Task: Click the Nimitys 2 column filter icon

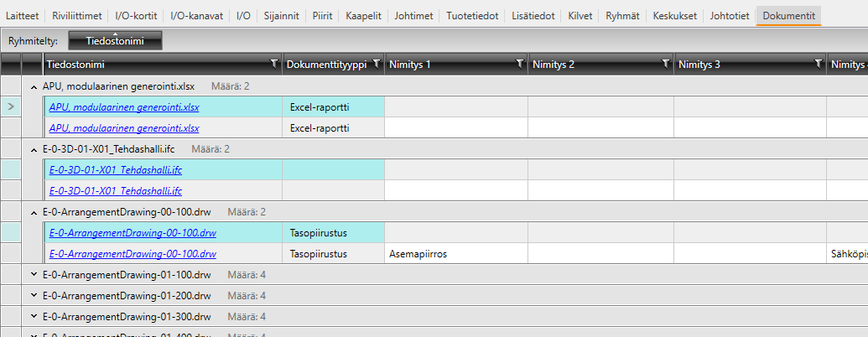Action: [666, 64]
